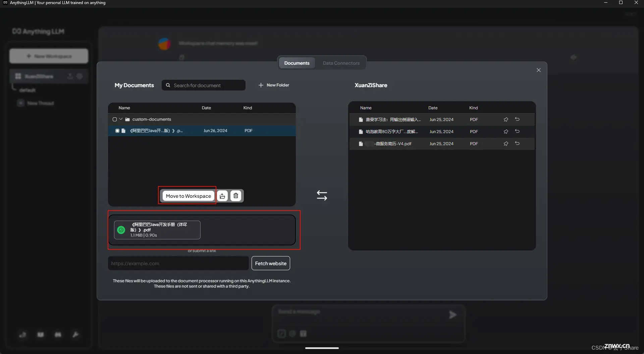Image resolution: width=644 pixels, height=354 pixels.
Task: Click the first sidebar footer icon
Action: pos(23,335)
